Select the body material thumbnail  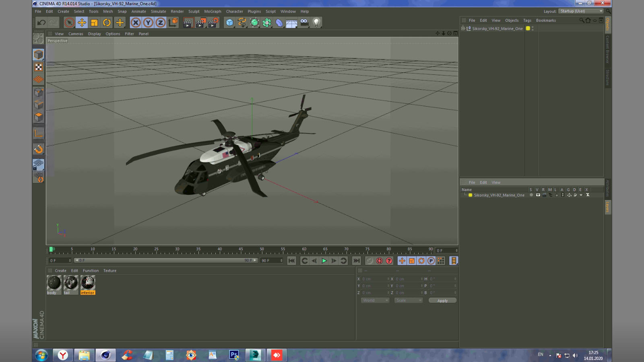click(54, 283)
